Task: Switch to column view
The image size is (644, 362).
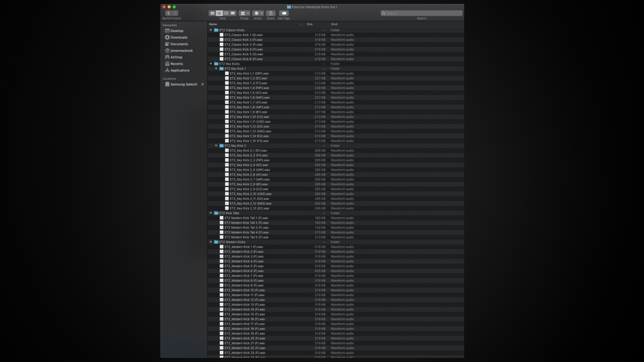Action: click(226, 13)
